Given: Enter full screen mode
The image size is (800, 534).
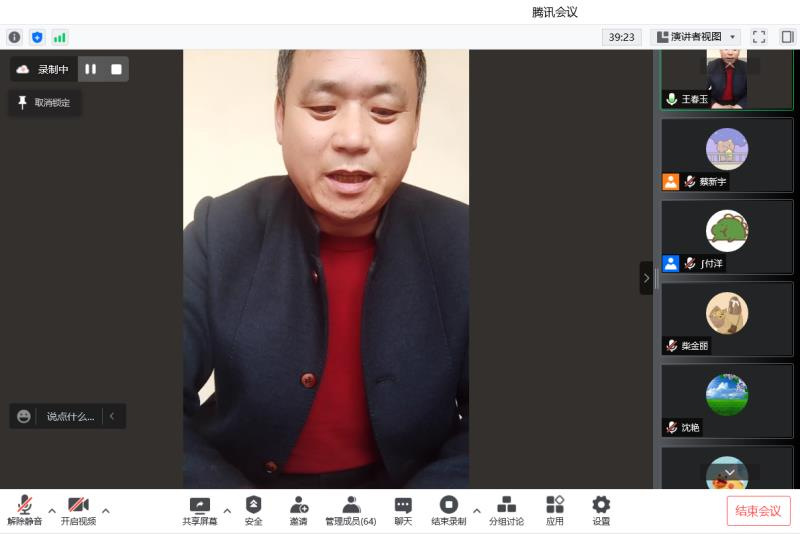Looking at the screenshot, I should (x=759, y=37).
